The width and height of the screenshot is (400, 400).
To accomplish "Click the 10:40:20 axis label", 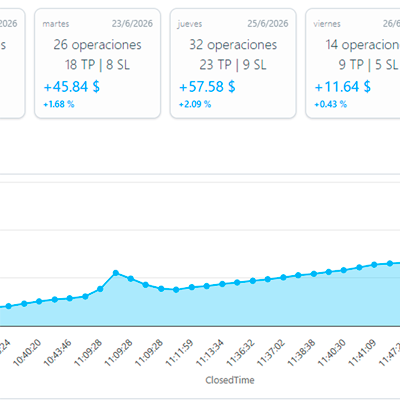I will pyautogui.click(x=28, y=352).
